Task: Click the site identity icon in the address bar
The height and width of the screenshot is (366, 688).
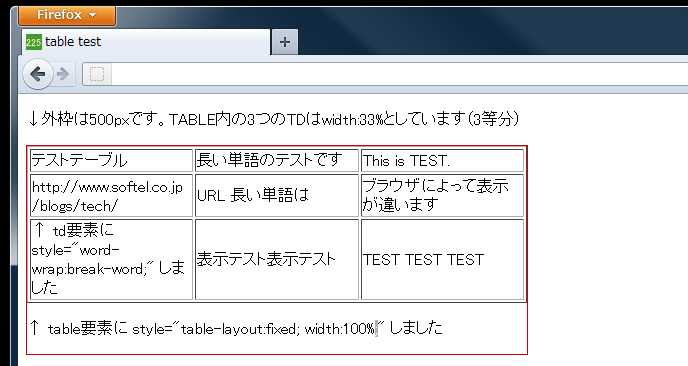Action: (97, 74)
